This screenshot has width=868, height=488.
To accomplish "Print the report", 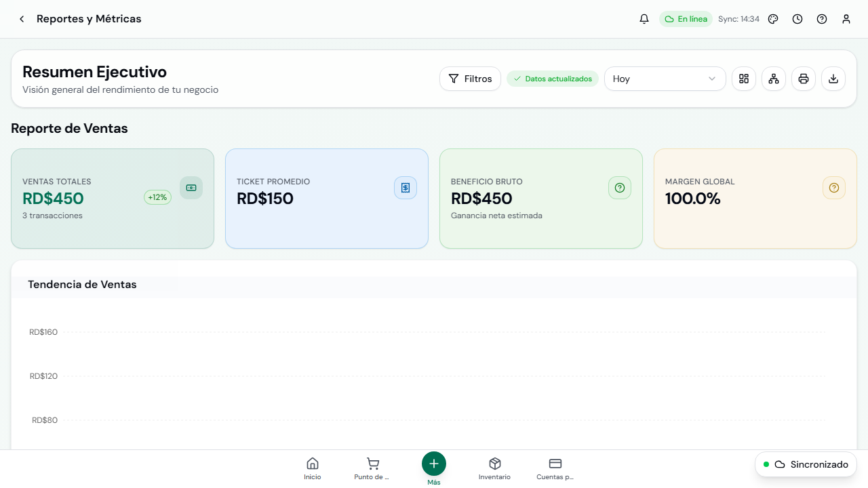I will [804, 79].
